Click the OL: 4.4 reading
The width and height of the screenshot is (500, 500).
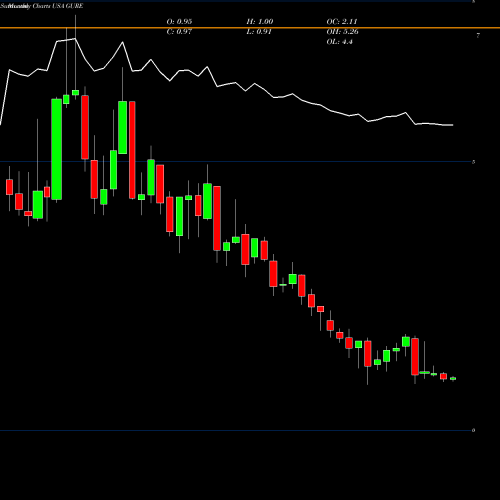(x=339, y=42)
